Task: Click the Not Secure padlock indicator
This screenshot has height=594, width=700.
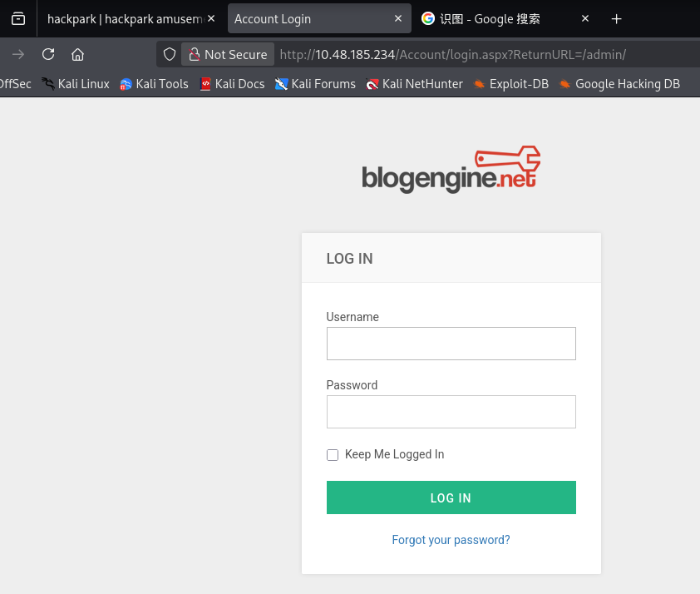Action: tap(228, 54)
